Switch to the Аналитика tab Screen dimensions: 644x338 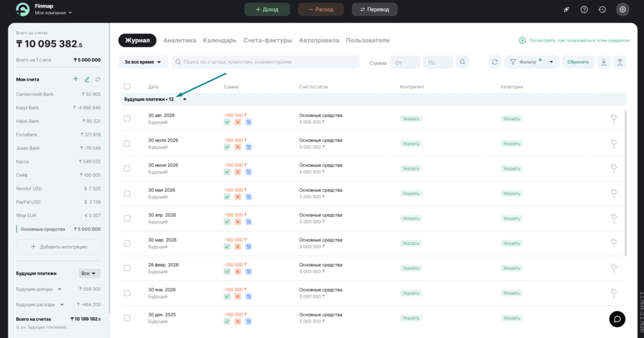179,40
